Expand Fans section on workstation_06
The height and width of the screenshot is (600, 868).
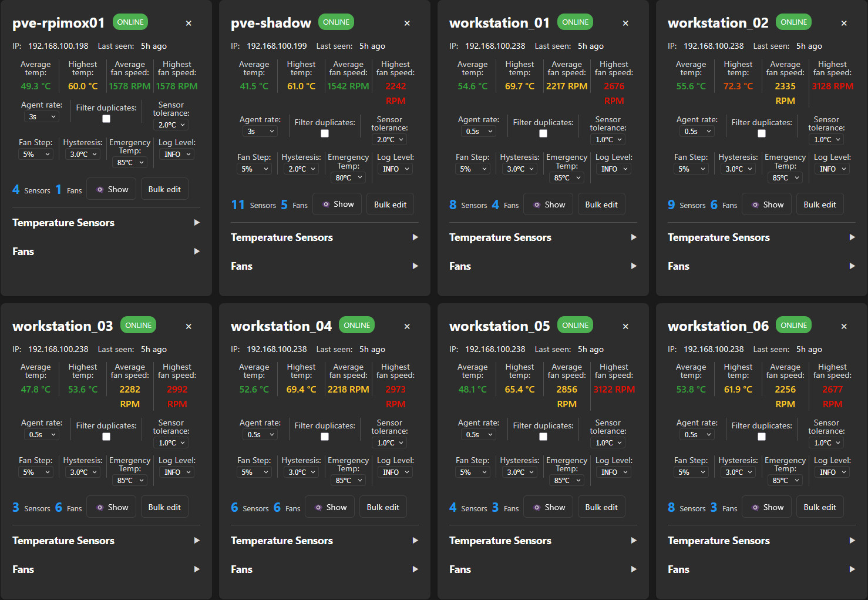(762, 569)
